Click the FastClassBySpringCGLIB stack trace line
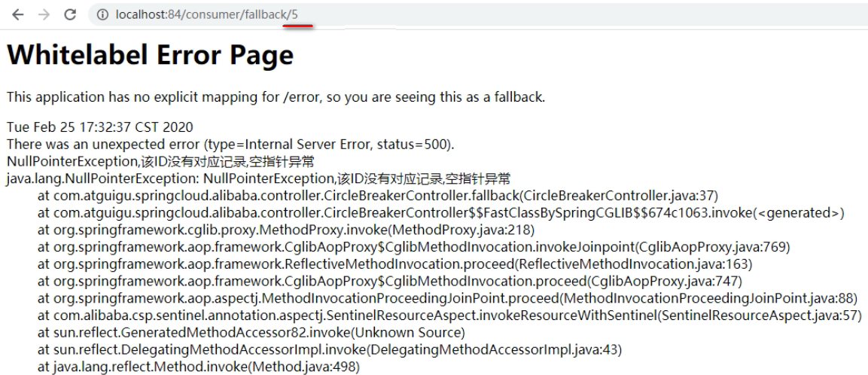This screenshot has height=375, width=868. click(x=440, y=213)
